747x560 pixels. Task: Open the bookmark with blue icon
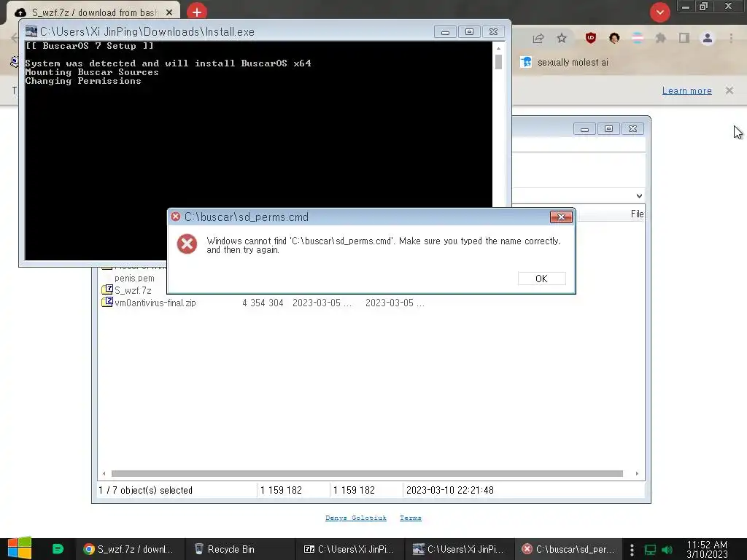click(x=564, y=63)
